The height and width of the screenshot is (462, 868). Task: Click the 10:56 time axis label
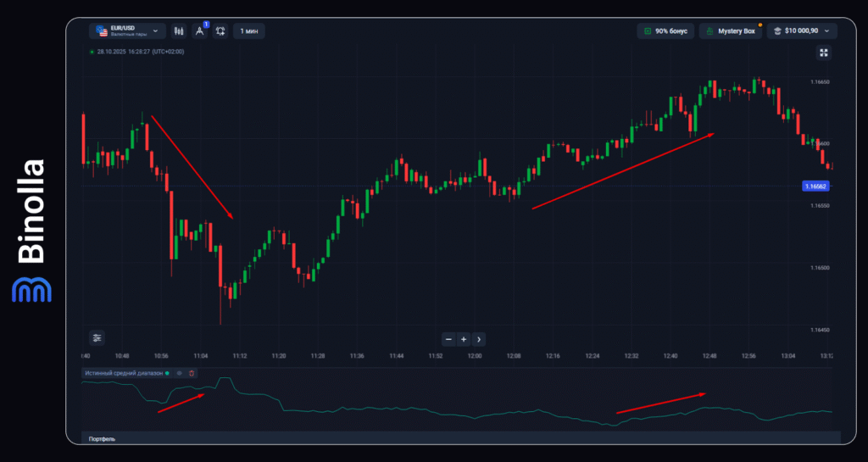[161, 356]
